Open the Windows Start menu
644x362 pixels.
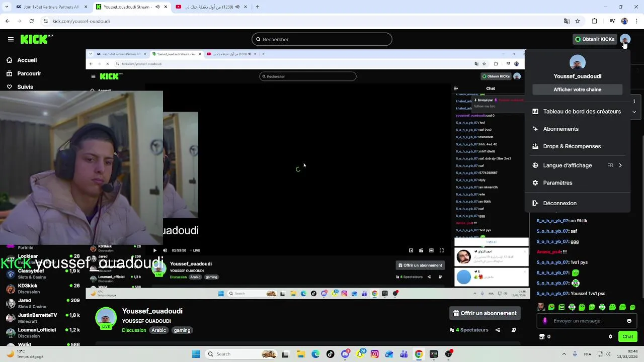196,354
